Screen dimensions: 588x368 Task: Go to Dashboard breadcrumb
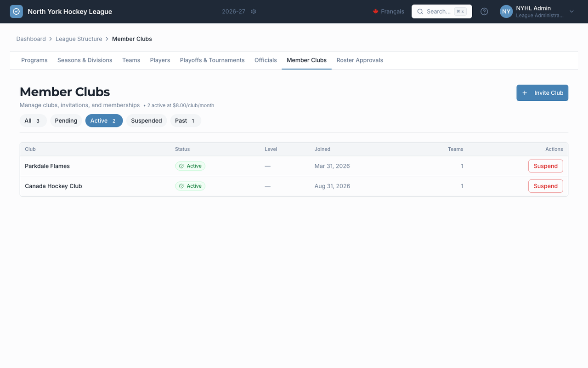(31, 39)
